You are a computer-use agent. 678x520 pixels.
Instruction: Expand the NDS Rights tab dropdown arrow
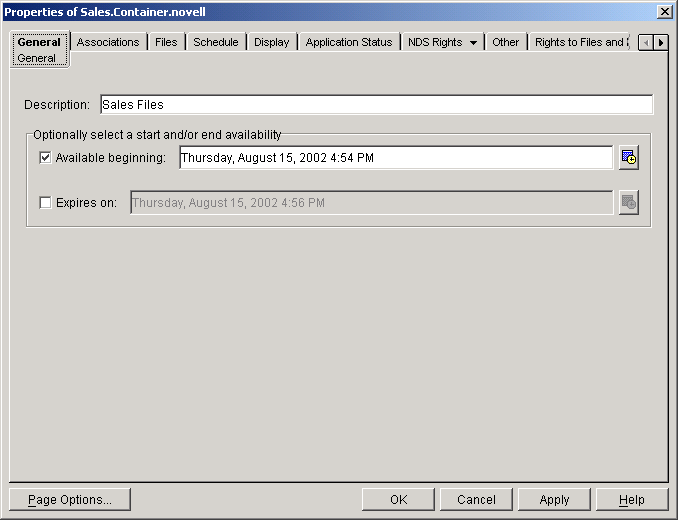(473, 42)
